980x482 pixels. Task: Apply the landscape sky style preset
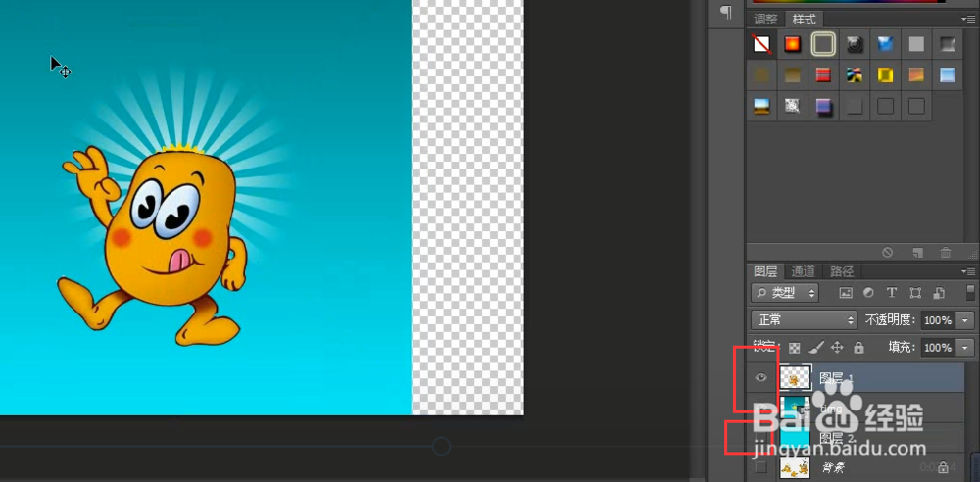pos(761,106)
